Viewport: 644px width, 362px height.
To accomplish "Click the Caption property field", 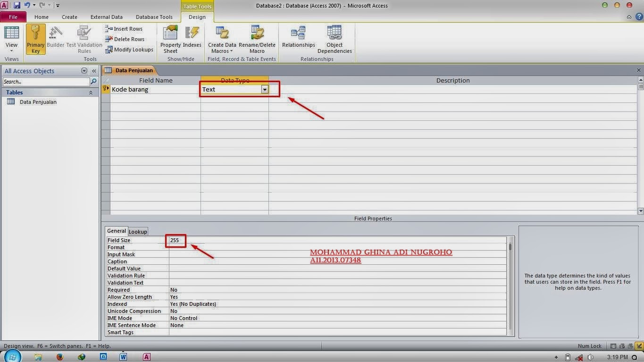I will 338,261.
